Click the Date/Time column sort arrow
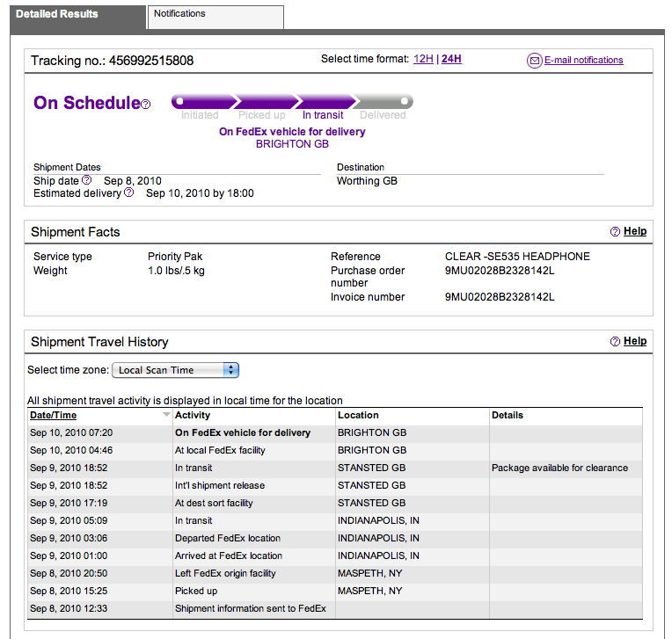The width and height of the screenshot is (672, 639). pos(166,415)
